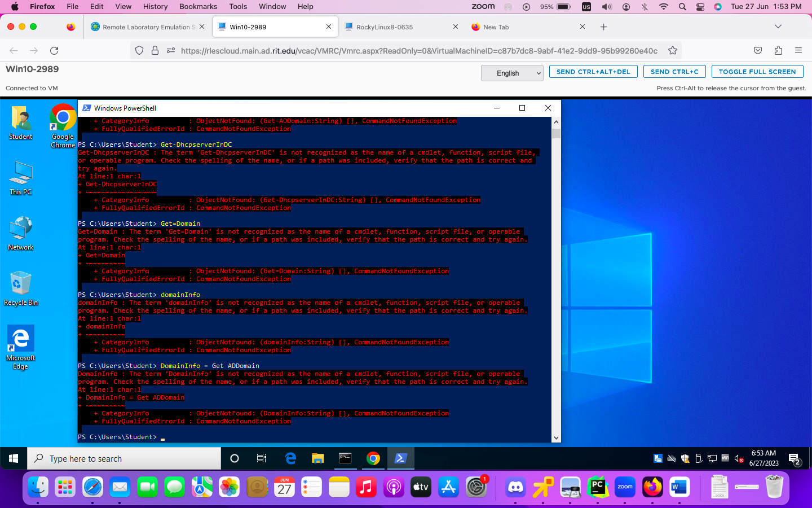The height and width of the screenshot is (508, 812).
Task: Open the Bookmarks menu
Action: 198,7
